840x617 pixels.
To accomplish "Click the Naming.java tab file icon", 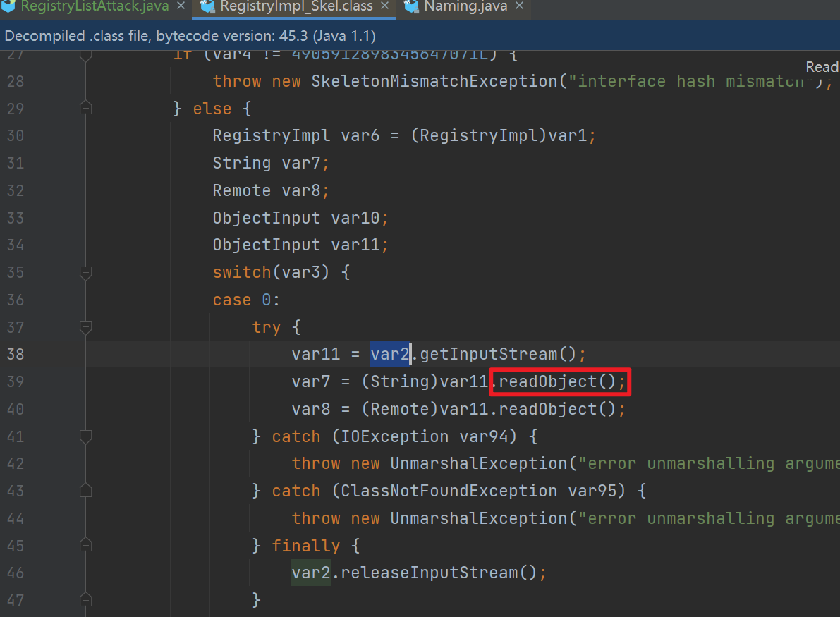I will (410, 7).
